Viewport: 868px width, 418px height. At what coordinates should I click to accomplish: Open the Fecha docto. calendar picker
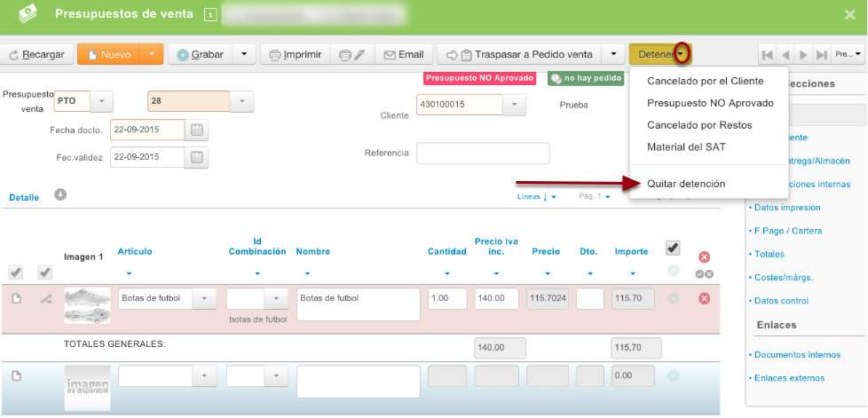coord(197,130)
